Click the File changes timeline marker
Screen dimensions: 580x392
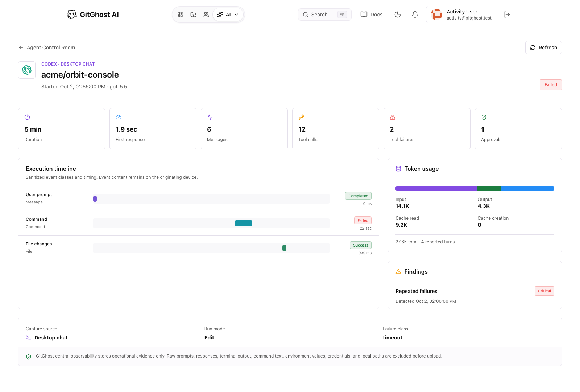click(284, 248)
